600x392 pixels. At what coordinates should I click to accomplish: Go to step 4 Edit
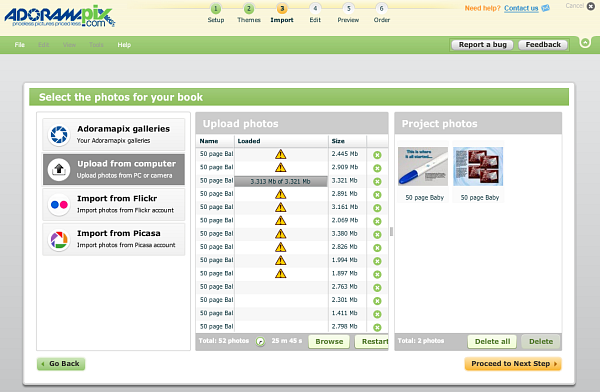coord(315,13)
